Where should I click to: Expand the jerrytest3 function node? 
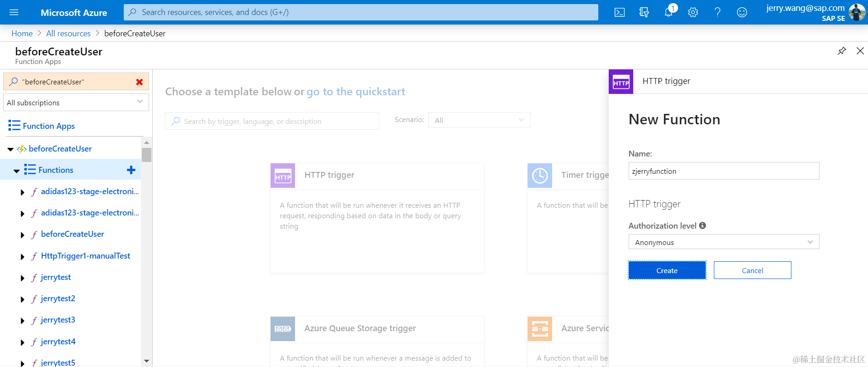coord(22,321)
